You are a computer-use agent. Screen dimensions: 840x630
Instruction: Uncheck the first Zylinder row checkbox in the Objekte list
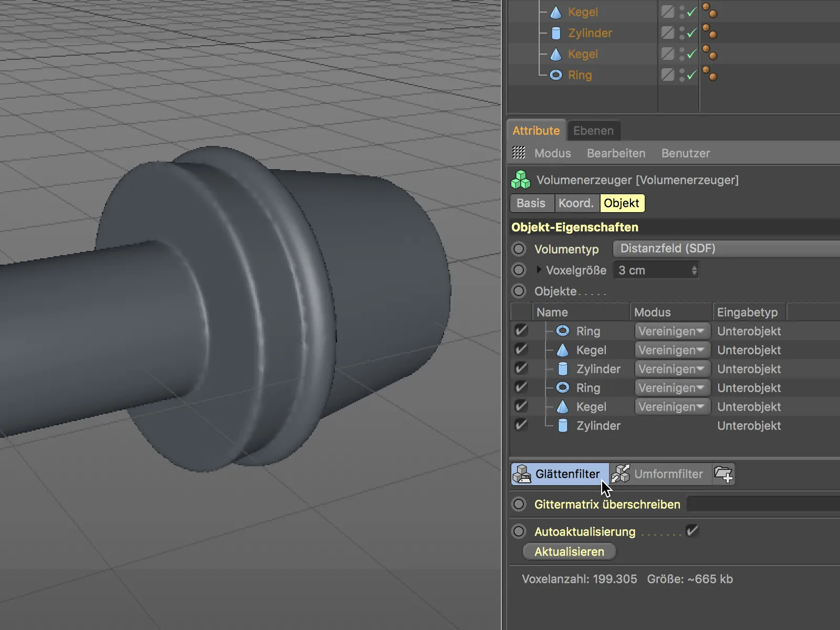pyautogui.click(x=521, y=369)
